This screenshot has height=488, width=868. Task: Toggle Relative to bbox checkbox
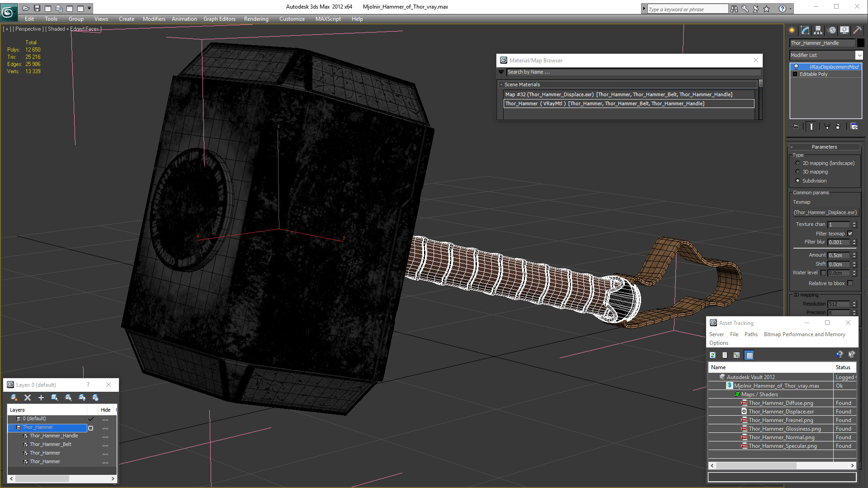(x=850, y=283)
